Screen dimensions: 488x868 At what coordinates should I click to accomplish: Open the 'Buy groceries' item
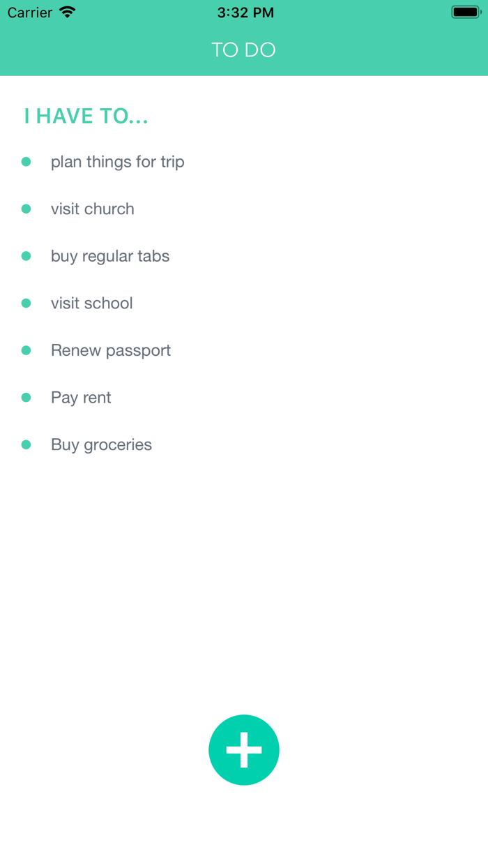[x=101, y=444]
